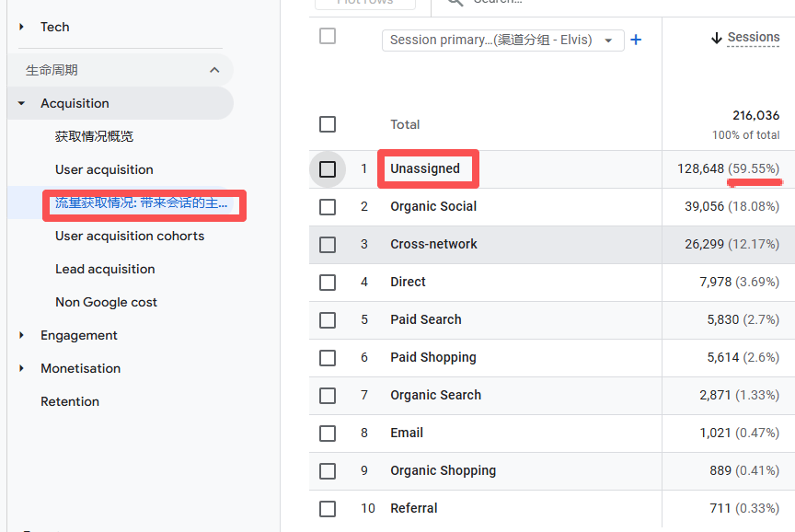Toggle the Total row checkbox
The width and height of the screenshot is (795, 532).
[328, 124]
